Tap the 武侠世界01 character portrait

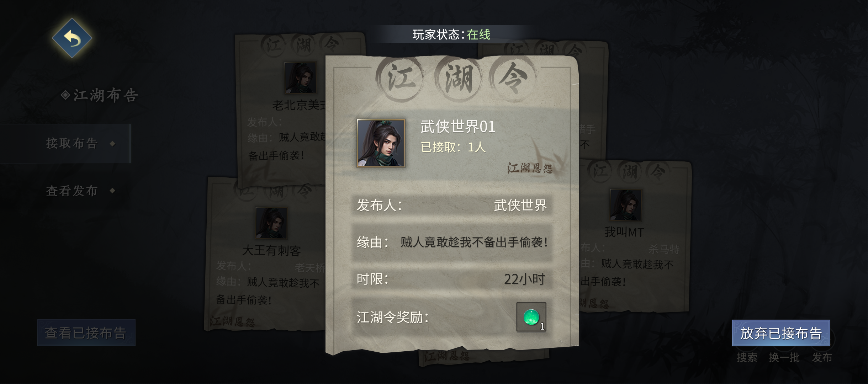[x=381, y=143]
